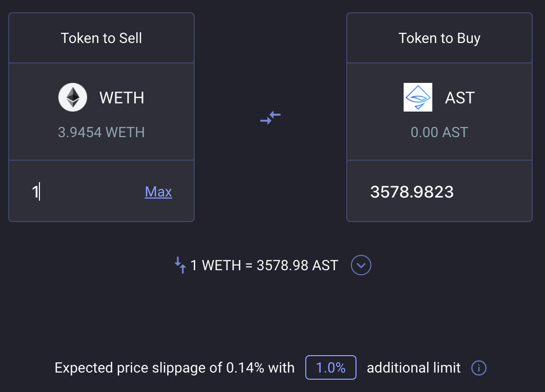Click the Token to Sell header
The image size is (545, 392).
click(x=101, y=38)
